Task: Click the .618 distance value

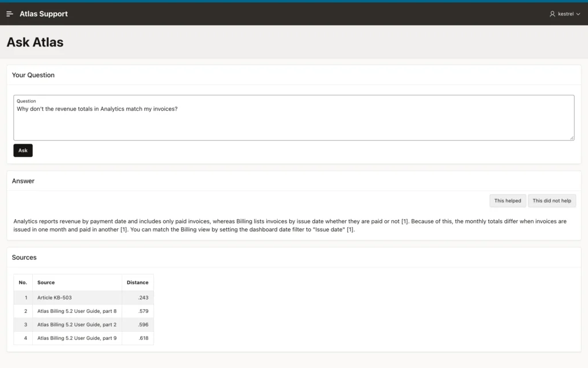Action: [143, 338]
